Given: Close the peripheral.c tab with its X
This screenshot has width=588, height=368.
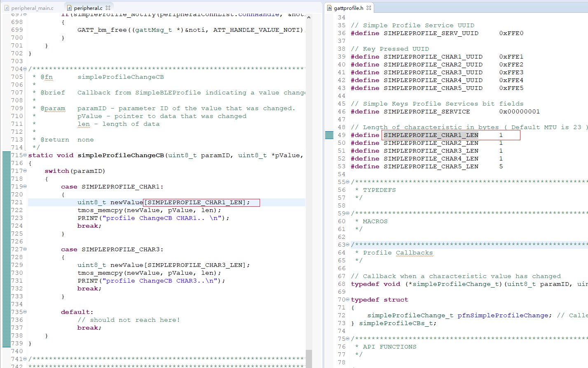Looking at the screenshot, I should click(108, 8).
